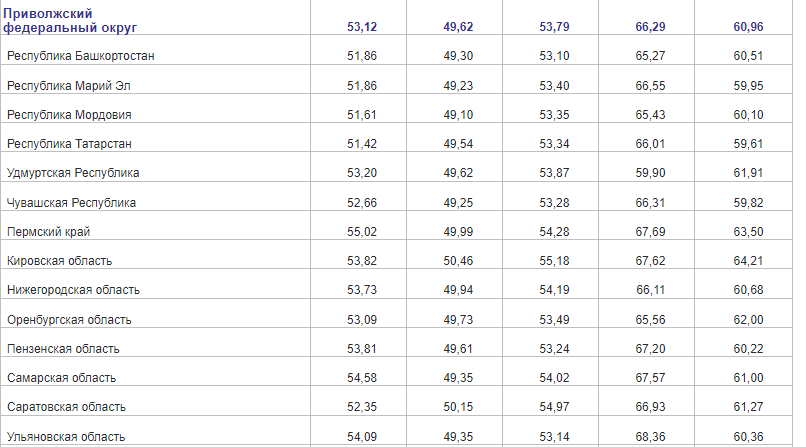Select the Удмуртская Республика region name
Image resolution: width=806 pixels, height=447 pixels.
click(73, 173)
